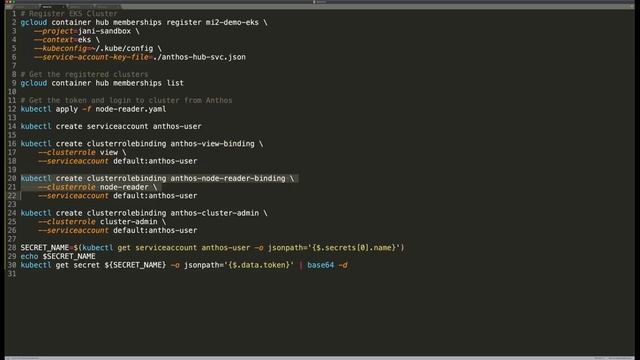This screenshot has height=360, width=640.
Task: Click line number 15 in the gutter
Action: coord(12,135)
